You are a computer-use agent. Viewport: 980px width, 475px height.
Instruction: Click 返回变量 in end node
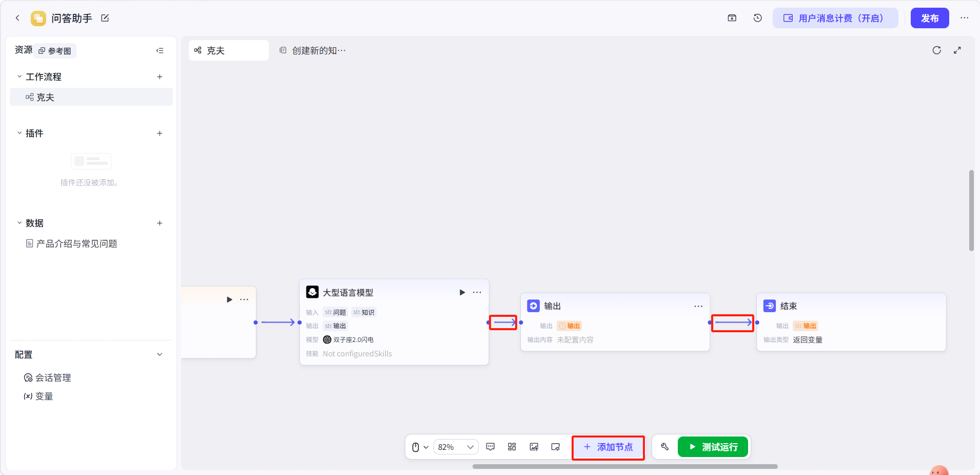808,340
